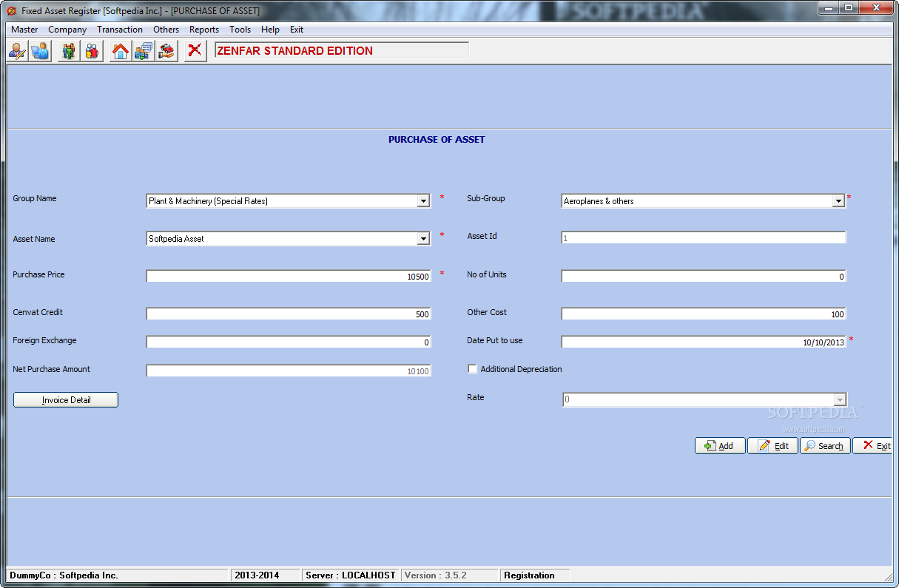Click the app icon in the title bar
899x588 pixels.
10,11
